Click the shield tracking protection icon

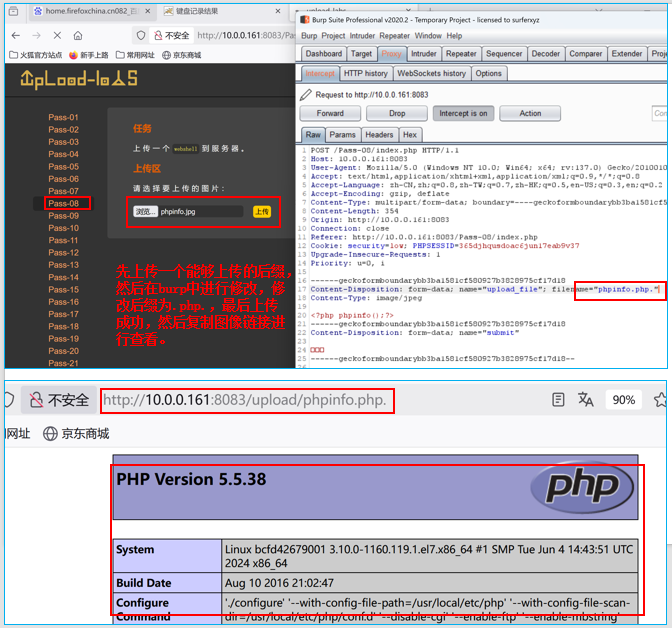141,36
